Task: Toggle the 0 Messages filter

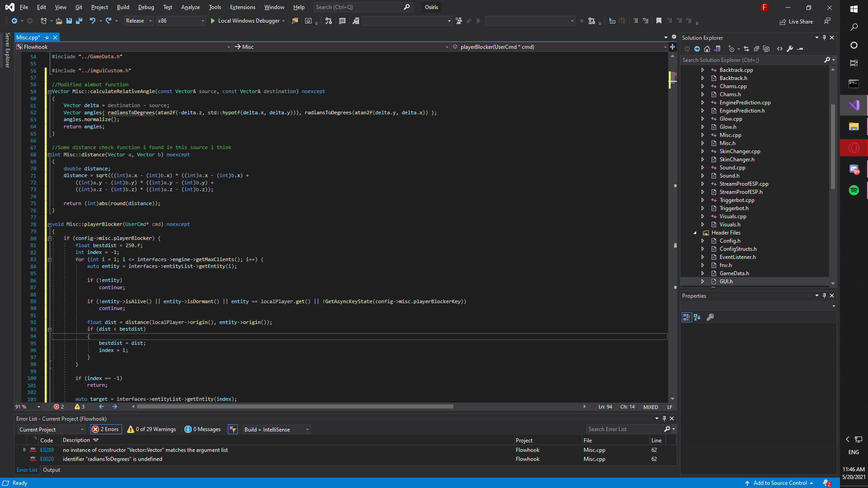Action: point(203,429)
